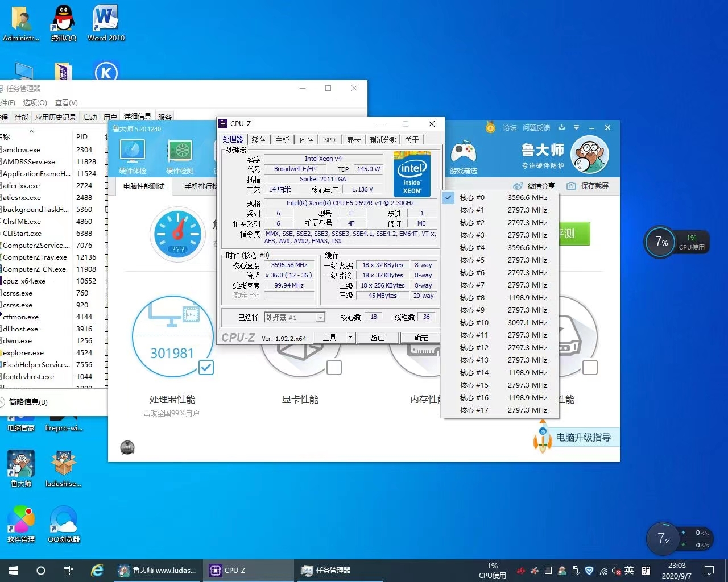Viewport: 728px width, 582px height.
Task: Open the notification center icon
Action: [709, 570]
